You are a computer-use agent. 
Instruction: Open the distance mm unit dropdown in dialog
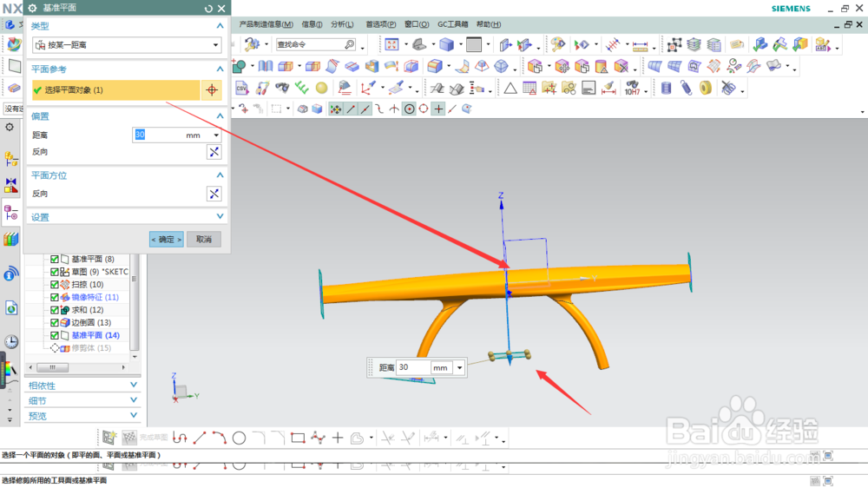[x=216, y=135]
